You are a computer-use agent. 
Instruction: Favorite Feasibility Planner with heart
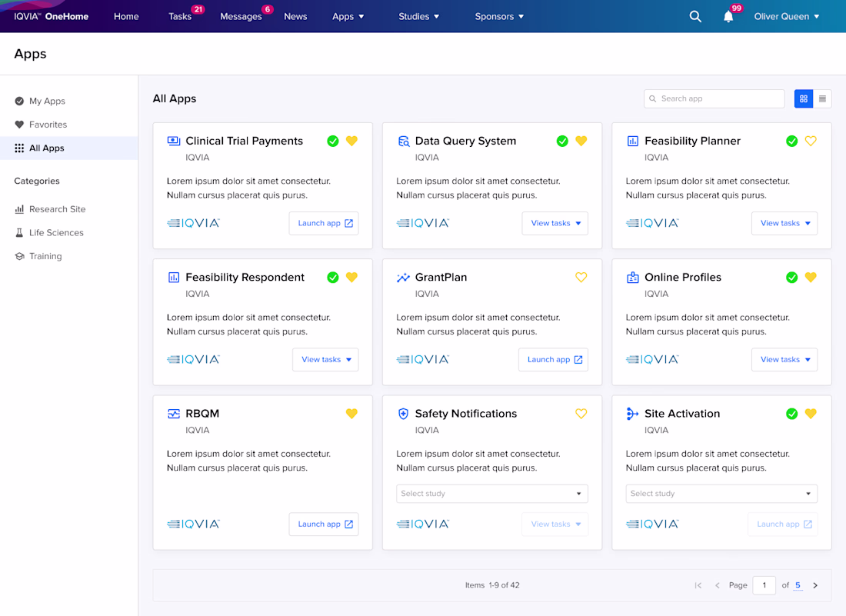[811, 141]
